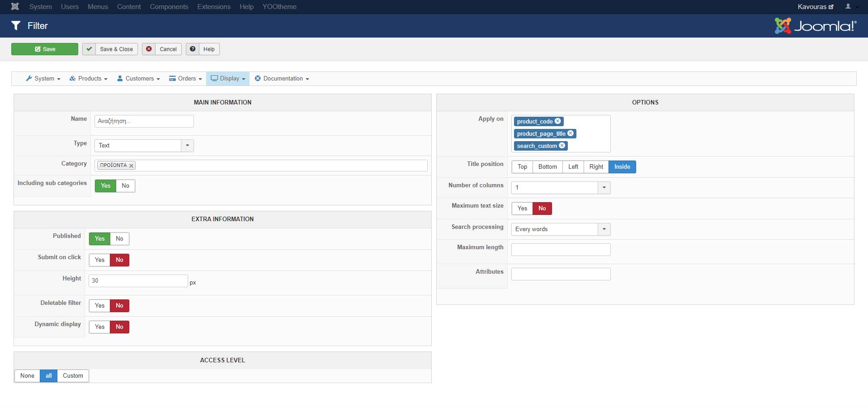Viewport: 868px width, 408px height.
Task: Open the Content menu in top bar
Action: click(x=129, y=7)
